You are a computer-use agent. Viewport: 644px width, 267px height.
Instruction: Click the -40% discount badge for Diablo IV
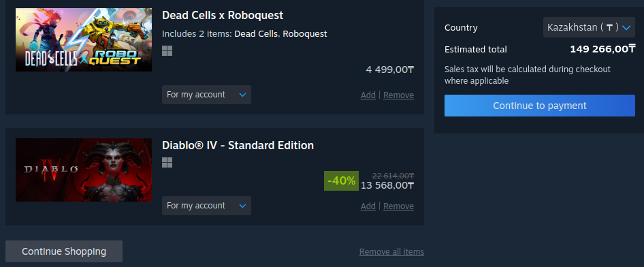[x=341, y=180]
